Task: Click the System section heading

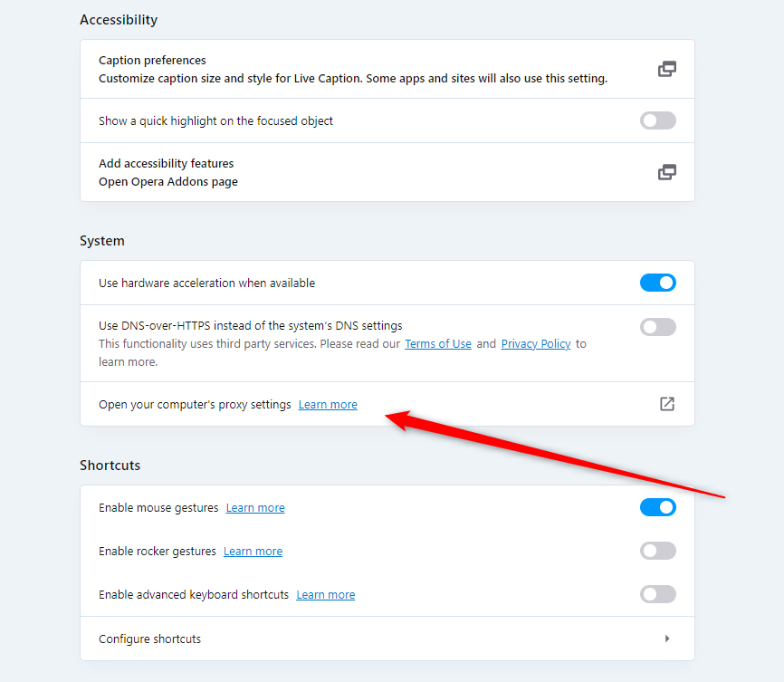Action: (x=101, y=240)
